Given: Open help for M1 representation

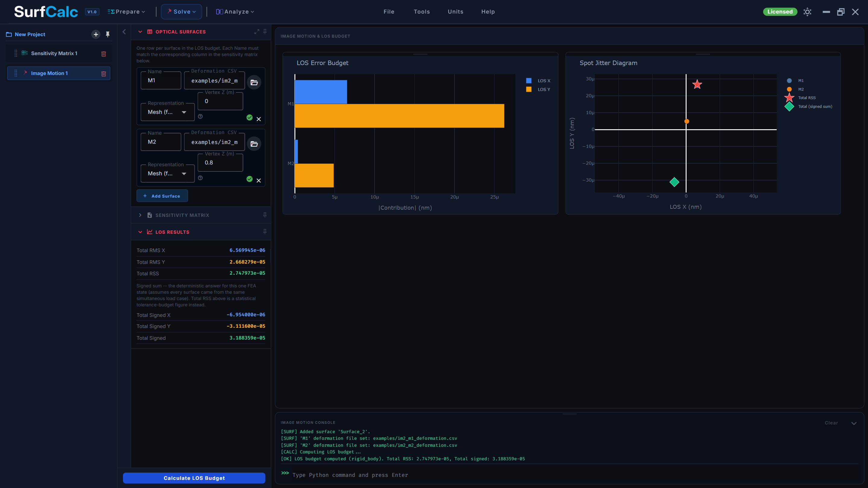Looking at the screenshot, I should 200,117.
